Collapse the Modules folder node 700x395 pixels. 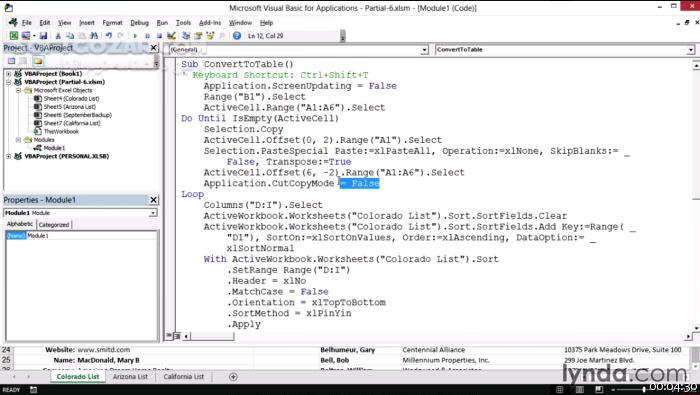(x=18, y=140)
